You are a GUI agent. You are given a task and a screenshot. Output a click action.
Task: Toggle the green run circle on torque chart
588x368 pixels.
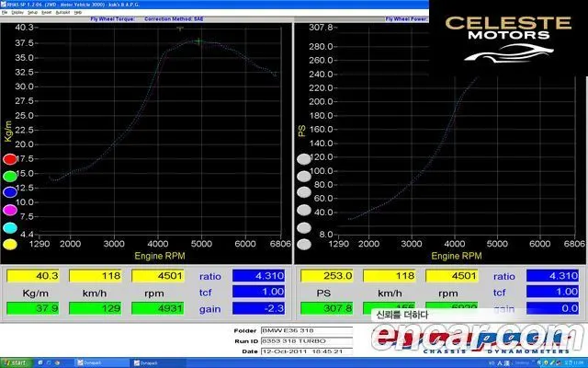pos(10,176)
